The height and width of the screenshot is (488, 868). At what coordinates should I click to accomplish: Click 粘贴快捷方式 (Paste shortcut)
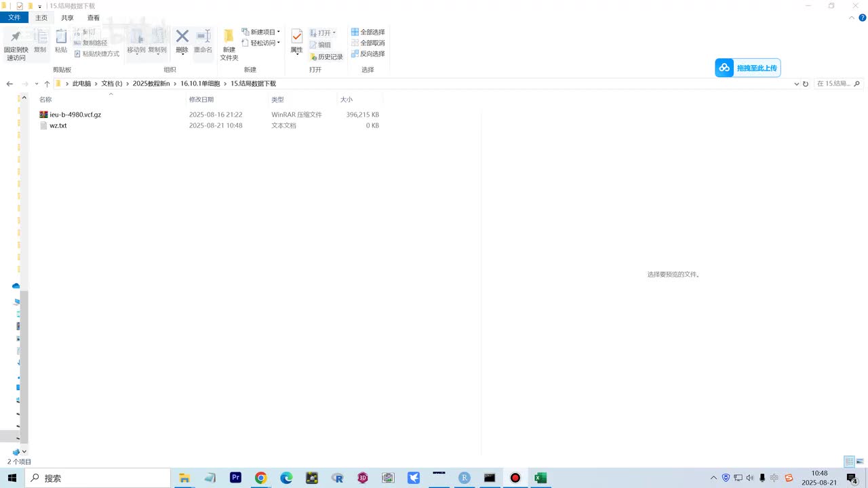pos(96,54)
